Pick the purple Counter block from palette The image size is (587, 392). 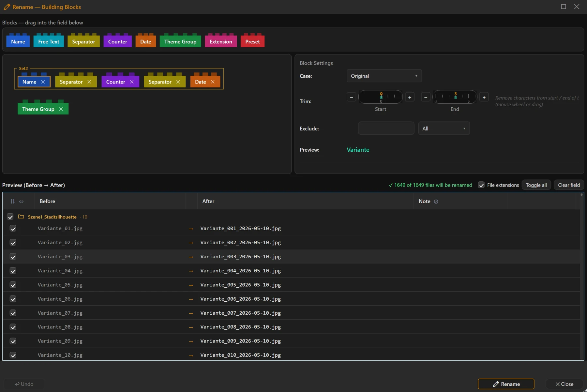pos(117,41)
